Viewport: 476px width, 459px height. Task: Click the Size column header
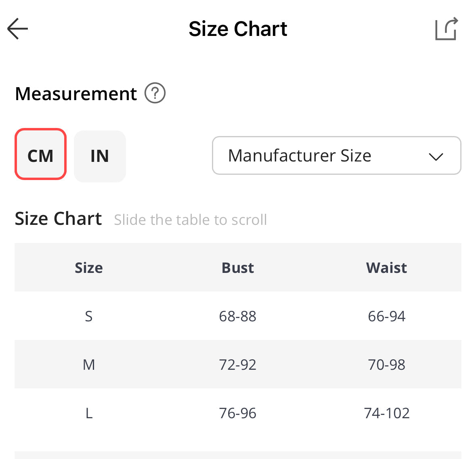point(89,268)
